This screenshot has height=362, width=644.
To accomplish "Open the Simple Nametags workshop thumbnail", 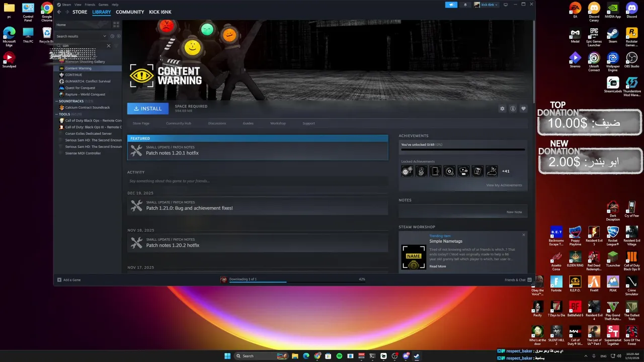I will pos(414,257).
